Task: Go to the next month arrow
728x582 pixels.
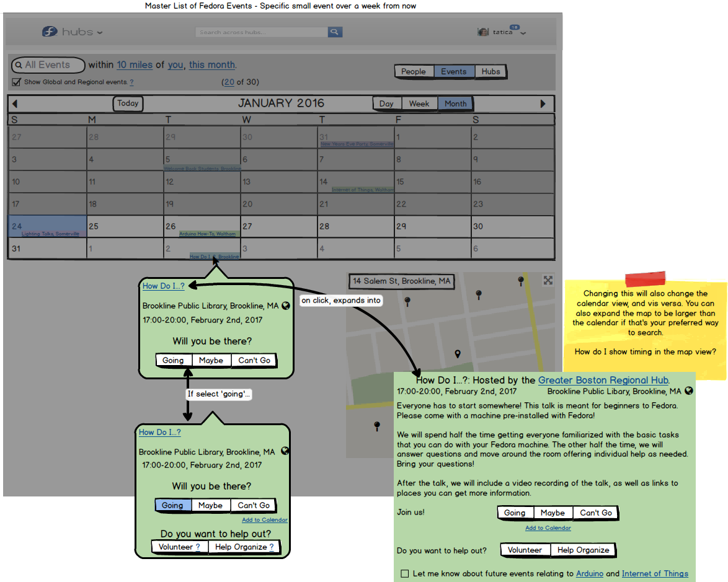Action: 543,104
